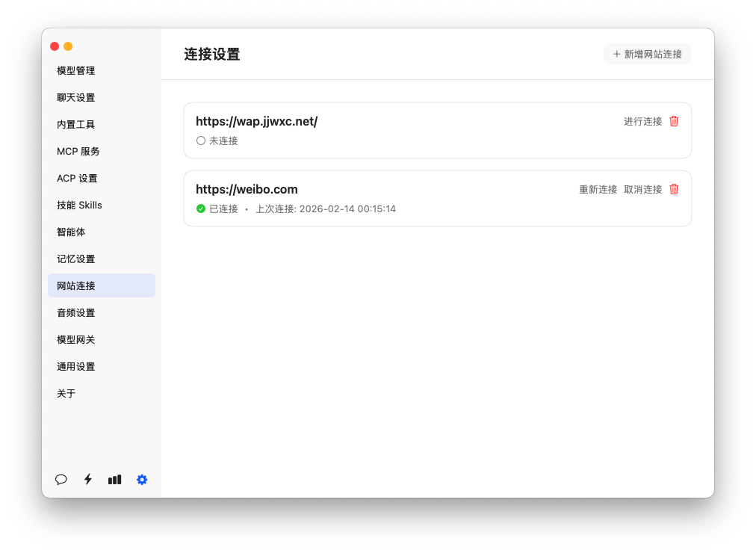Open 模型管理 in the sidebar

pos(76,71)
